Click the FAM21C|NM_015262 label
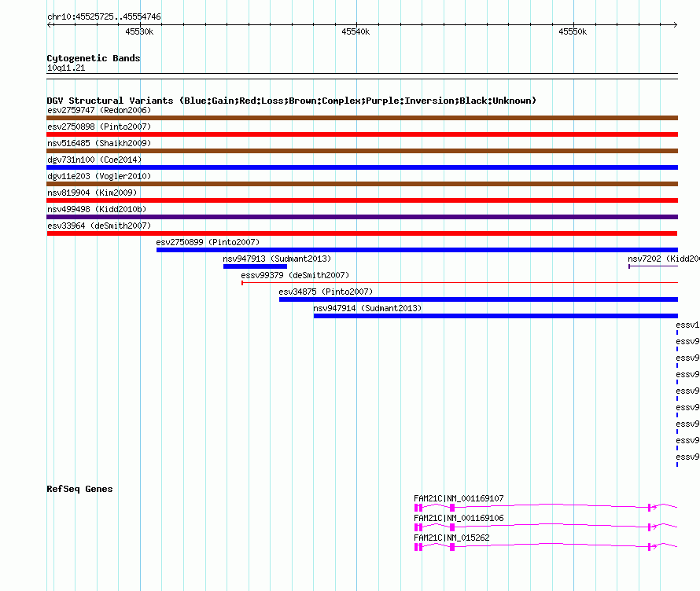Screen dimensions: 700x591 (x=451, y=538)
